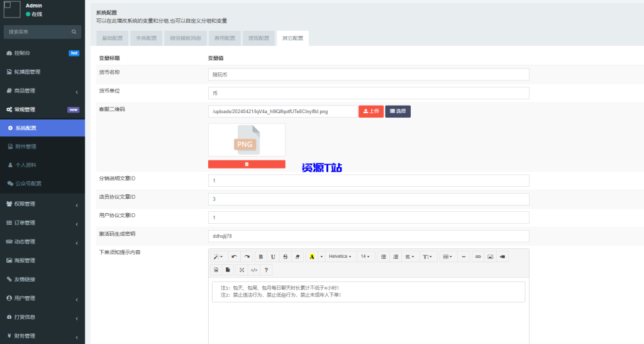Click the red 上传 upload button

click(x=371, y=111)
